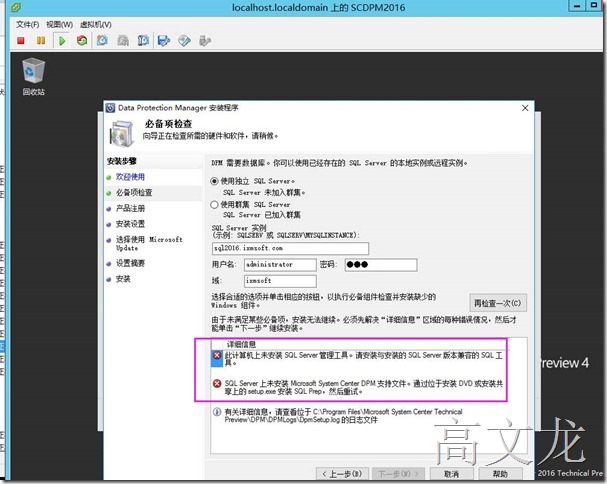Click the SQL Server 管理工具 missing error message
This screenshot has width=607, height=484.
[364, 359]
